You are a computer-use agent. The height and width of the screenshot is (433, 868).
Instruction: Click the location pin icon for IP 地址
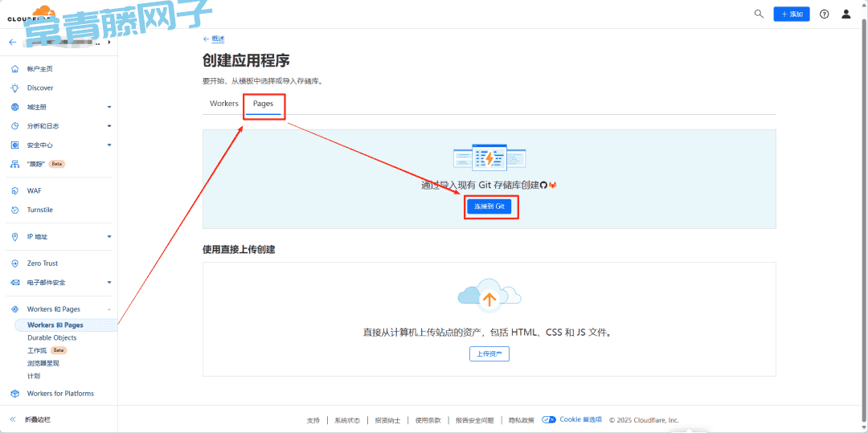15,237
